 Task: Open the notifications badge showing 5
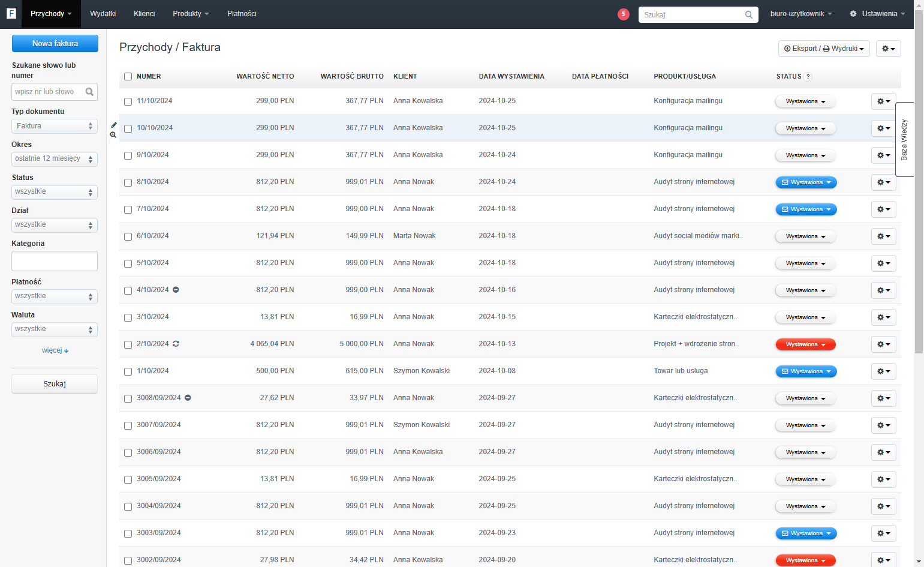(x=624, y=14)
